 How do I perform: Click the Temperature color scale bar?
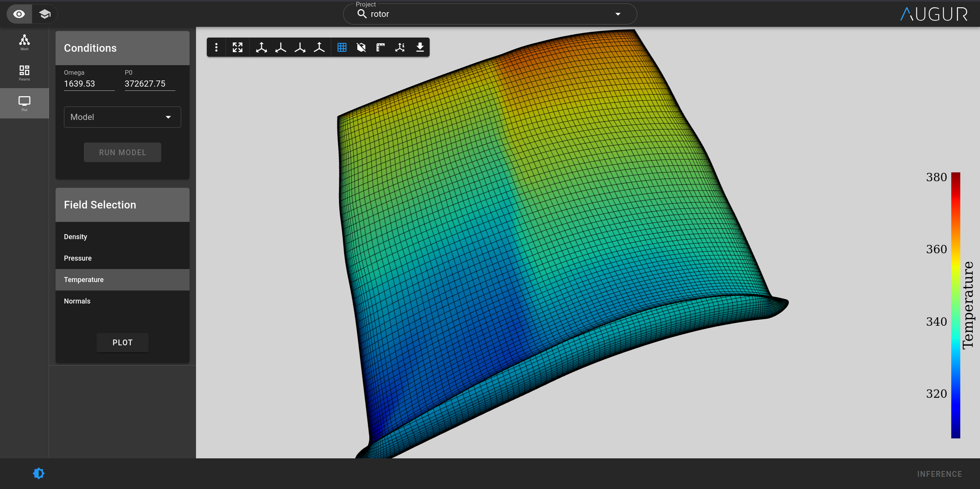955,305
